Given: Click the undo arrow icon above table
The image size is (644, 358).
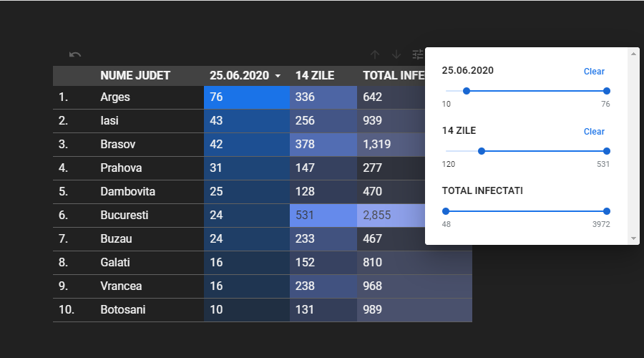Looking at the screenshot, I should tap(74, 54).
